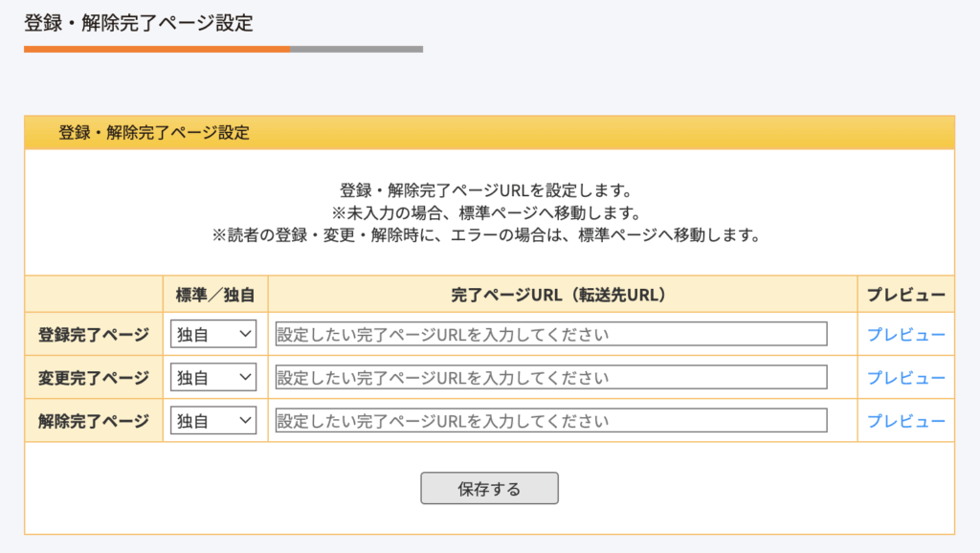This screenshot has height=553, width=980.
Task: Open the プレビュー link for 解除完了ページ
Action: click(905, 421)
